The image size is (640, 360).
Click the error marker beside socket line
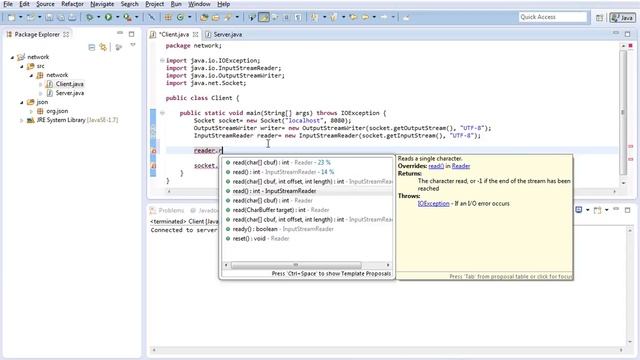pyautogui.click(x=154, y=166)
